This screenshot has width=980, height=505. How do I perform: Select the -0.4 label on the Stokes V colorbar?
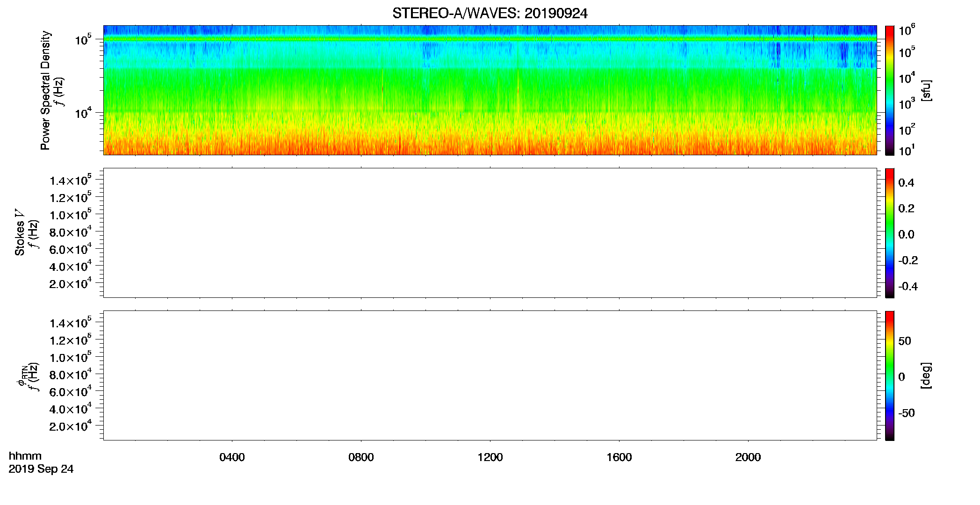point(908,286)
